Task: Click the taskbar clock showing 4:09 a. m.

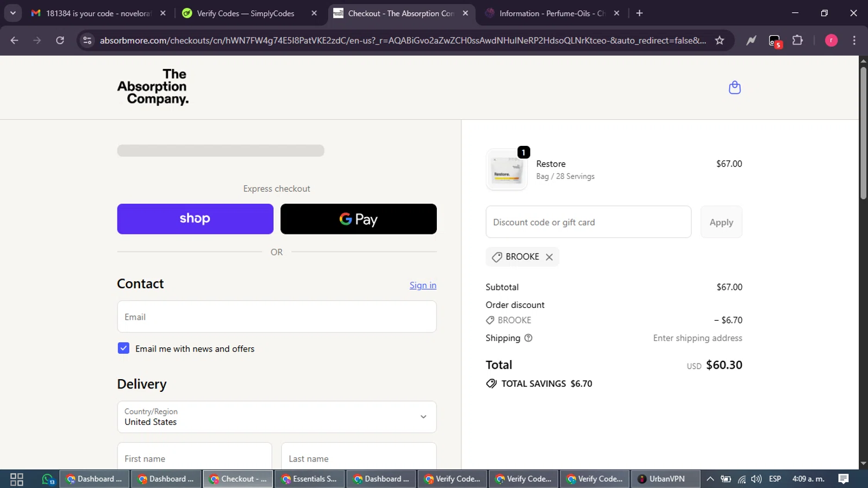Action: click(x=808, y=479)
